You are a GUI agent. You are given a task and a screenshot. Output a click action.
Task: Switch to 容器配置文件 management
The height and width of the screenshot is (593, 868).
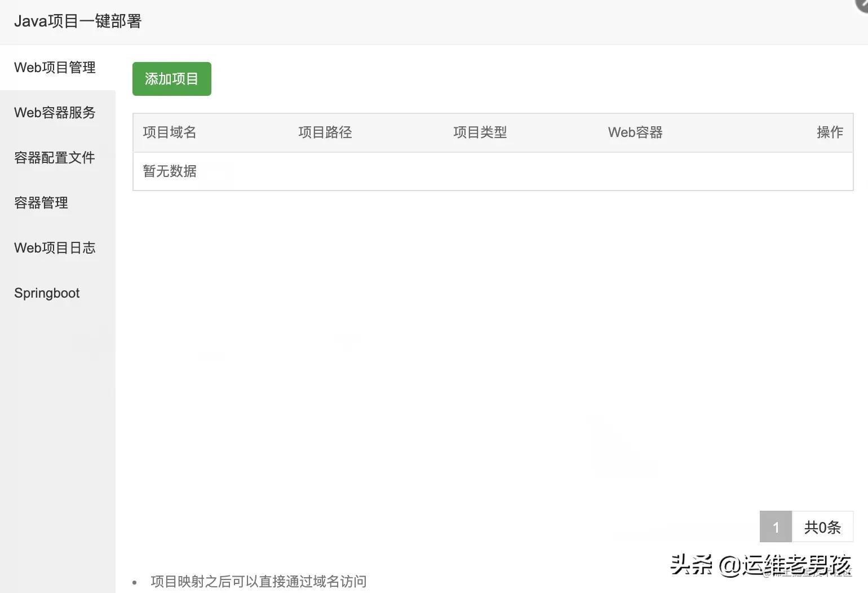point(55,157)
